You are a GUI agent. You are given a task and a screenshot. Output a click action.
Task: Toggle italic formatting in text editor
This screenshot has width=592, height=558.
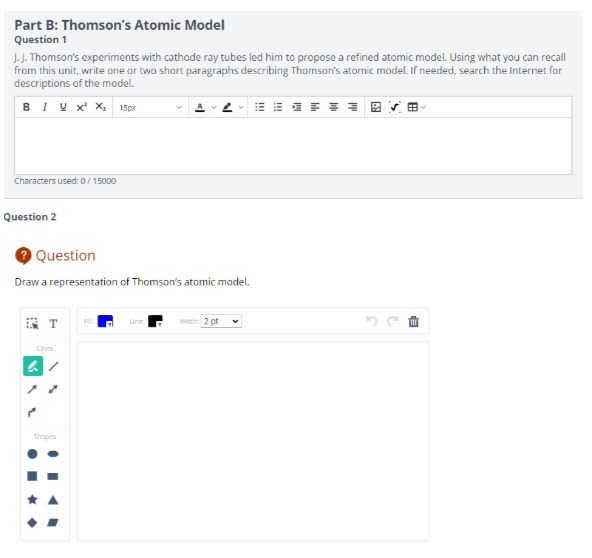pyautogui.click(x=45, y=107)
